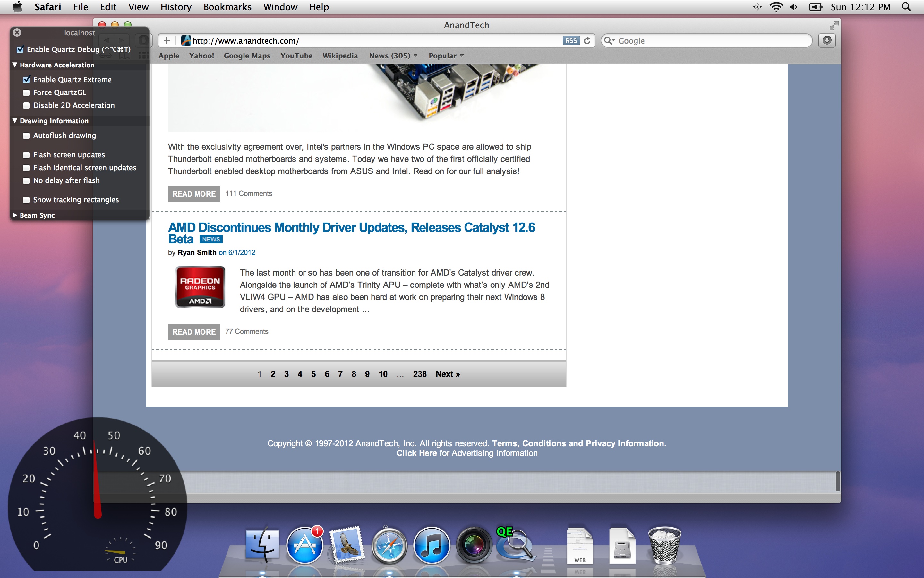Viewport: 924px width, 578px height.
Task: Check Show tracking rectangles
Action: (x=26, y=200)
